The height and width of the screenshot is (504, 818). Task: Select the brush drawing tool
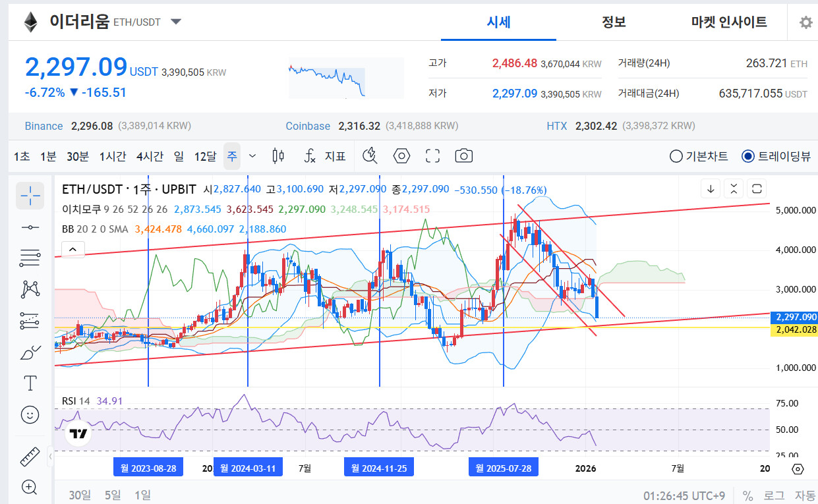click(x=30, y=352)
